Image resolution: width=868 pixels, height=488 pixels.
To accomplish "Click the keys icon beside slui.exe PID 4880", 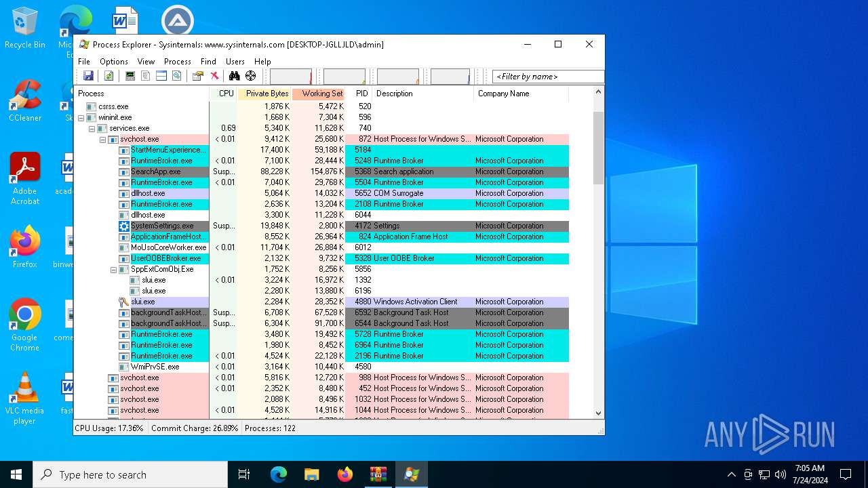I will 123,302.
